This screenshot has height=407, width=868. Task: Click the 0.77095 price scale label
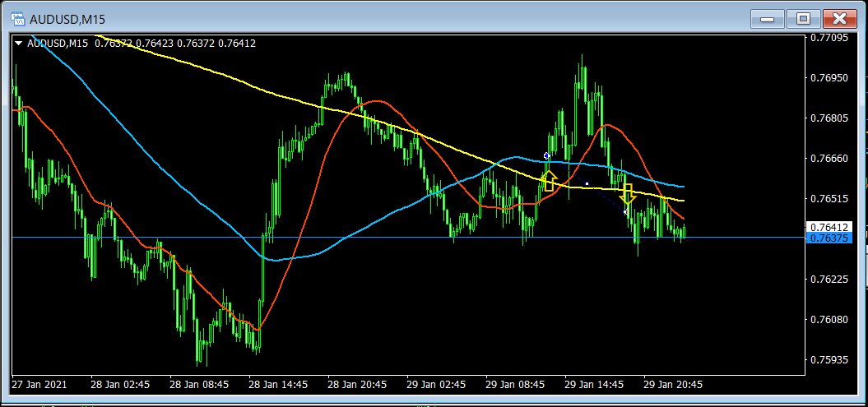(x=829, y=38)
